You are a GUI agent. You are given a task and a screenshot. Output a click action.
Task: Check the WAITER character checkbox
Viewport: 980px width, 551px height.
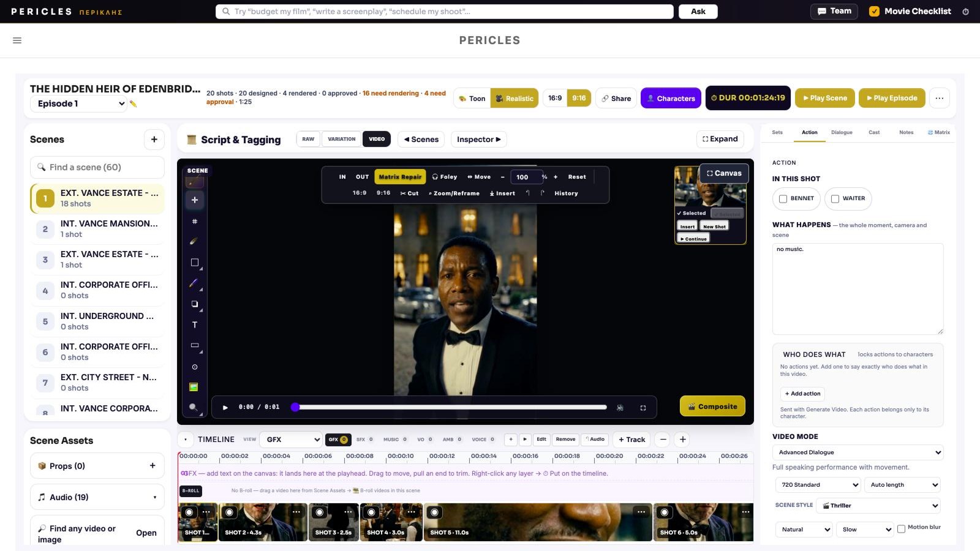pos(835,199)
